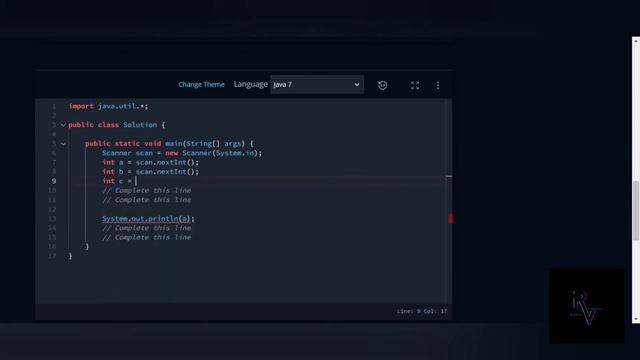Viewport: 640px width, 360px height.
Task: Click the int b = scan.nextInt line
Action: (x=150, y=172)
